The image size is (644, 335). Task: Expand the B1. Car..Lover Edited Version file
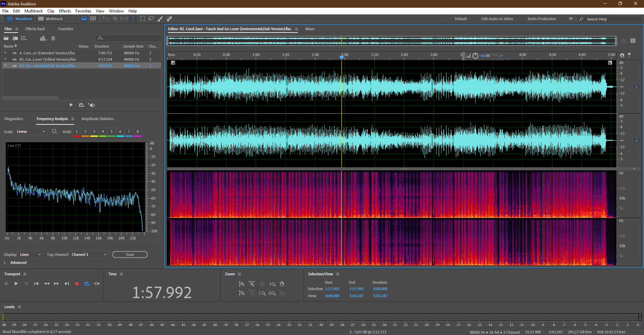5,59
